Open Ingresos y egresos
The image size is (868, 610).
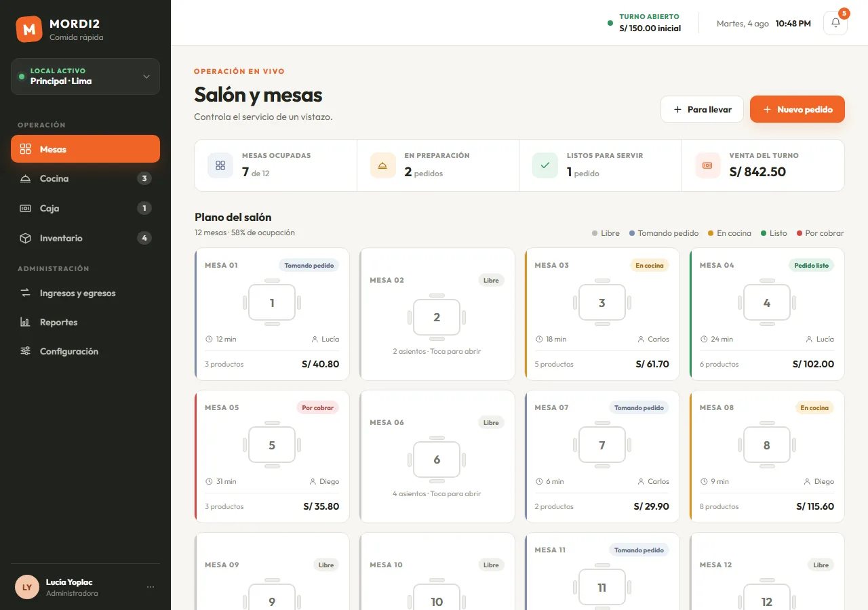point(85,293)
